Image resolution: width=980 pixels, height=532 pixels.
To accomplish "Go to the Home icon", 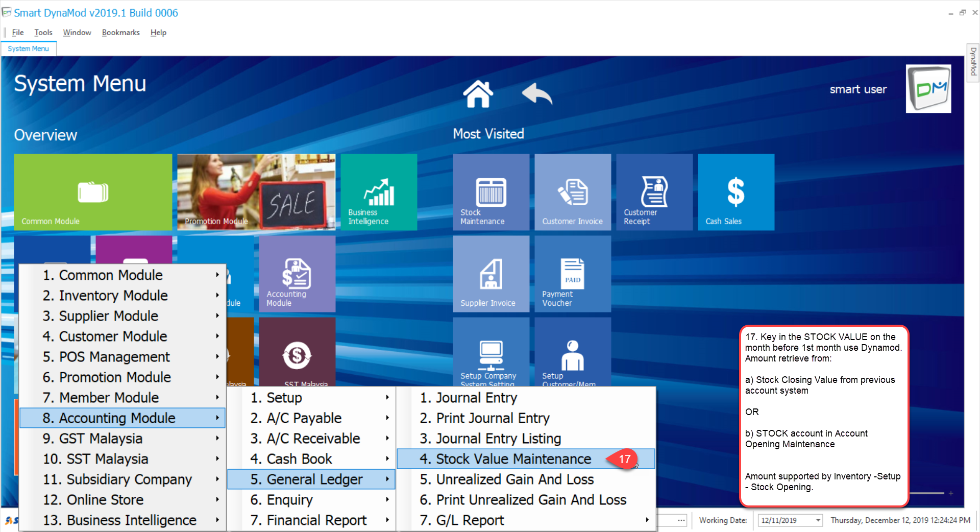I will (478, 94).
